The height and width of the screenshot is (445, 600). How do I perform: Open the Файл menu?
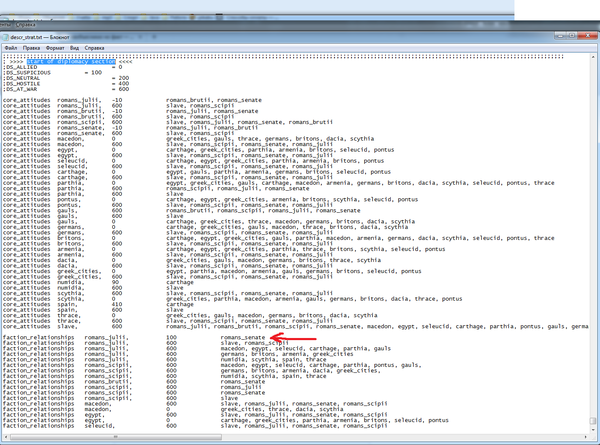click(11, 47)
